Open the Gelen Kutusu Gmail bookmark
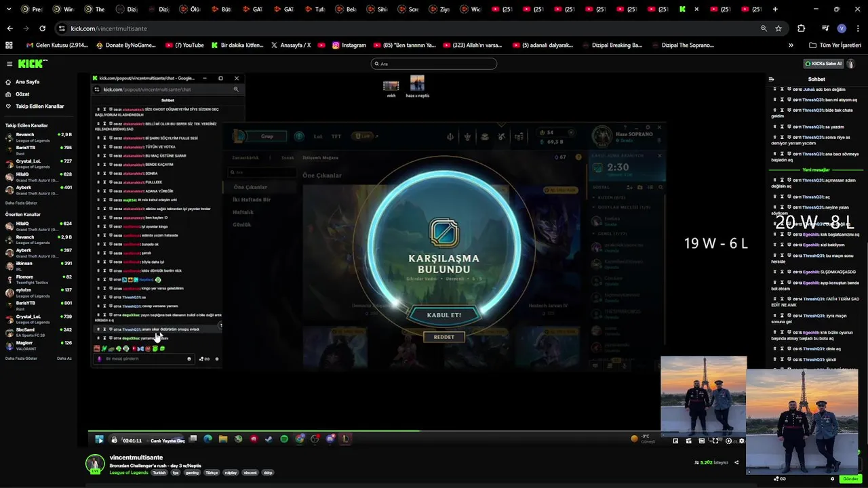The image size is (868, 488). (x=57, y=45)
